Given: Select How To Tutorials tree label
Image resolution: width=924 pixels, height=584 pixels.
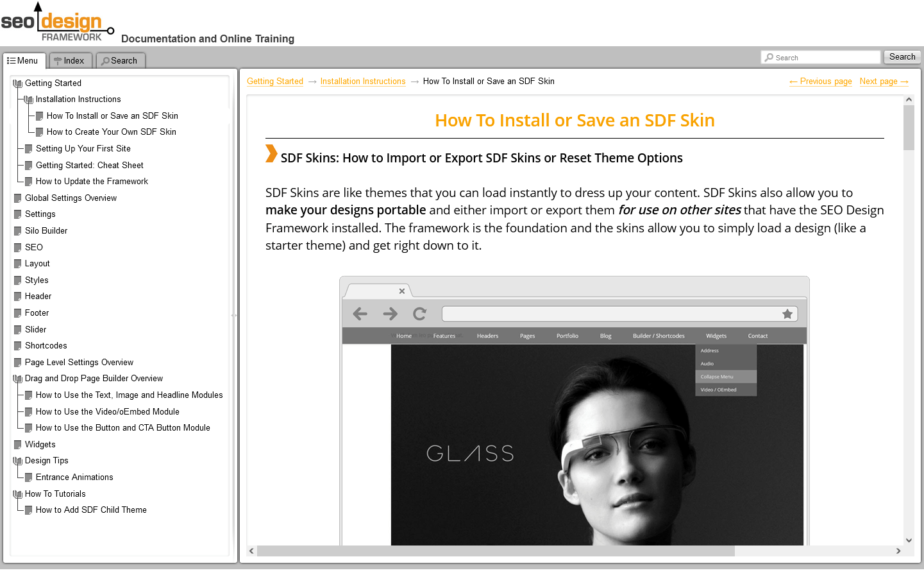Looking at the screenshot, I should [x=55, y=494].
